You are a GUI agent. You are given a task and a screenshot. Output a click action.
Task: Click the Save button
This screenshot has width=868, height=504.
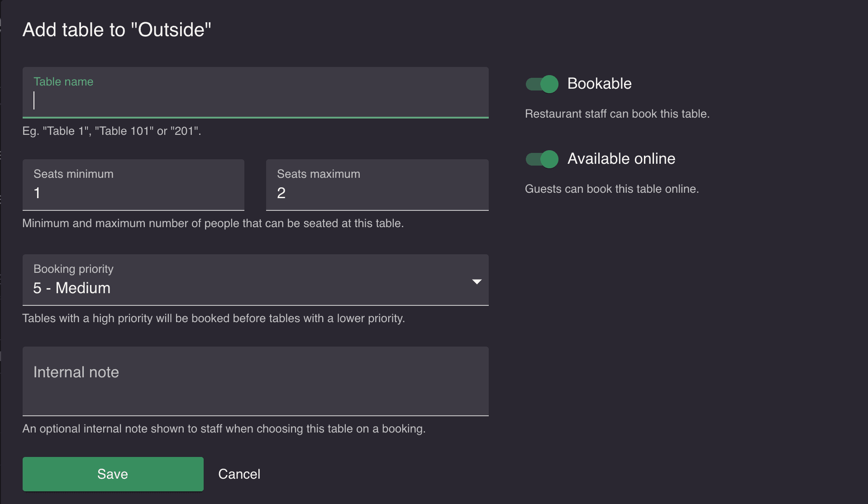pyautogui.click(x=113, y=474)
